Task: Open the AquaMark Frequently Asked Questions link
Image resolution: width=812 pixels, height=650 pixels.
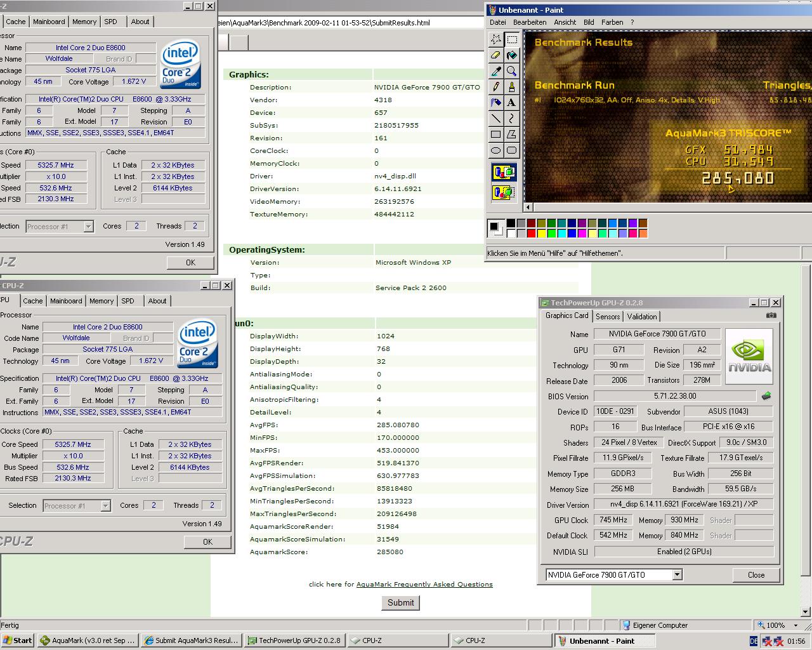Action: tap(424, 584)
